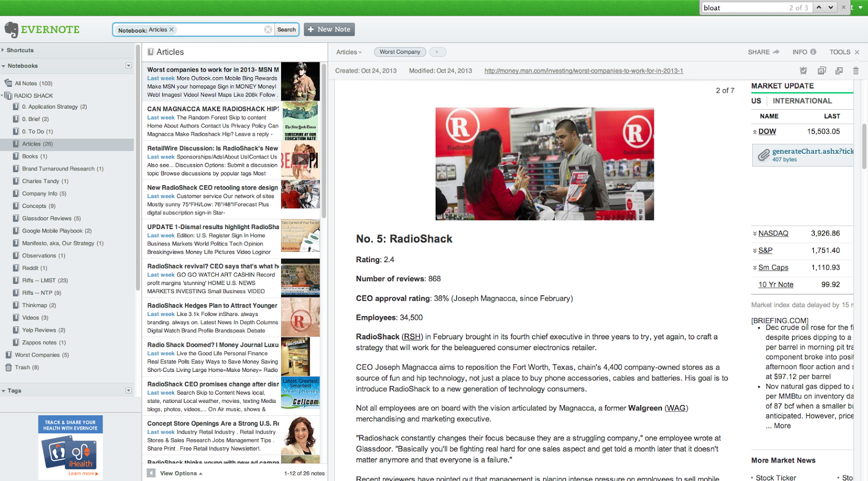Click the Articles notebook icon in sidebar
Image resolution: width=868 pixels, height=481 pixels.
pos(16,144)
